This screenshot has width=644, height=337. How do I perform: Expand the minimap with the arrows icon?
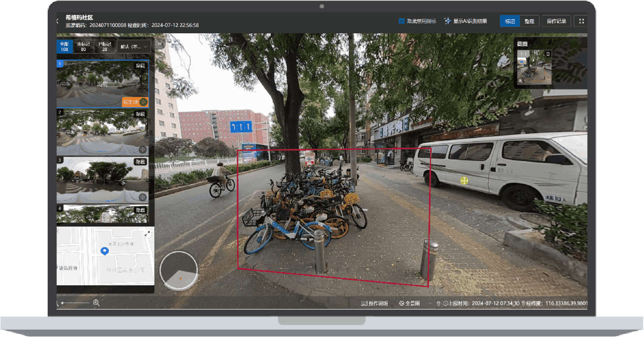147,234
